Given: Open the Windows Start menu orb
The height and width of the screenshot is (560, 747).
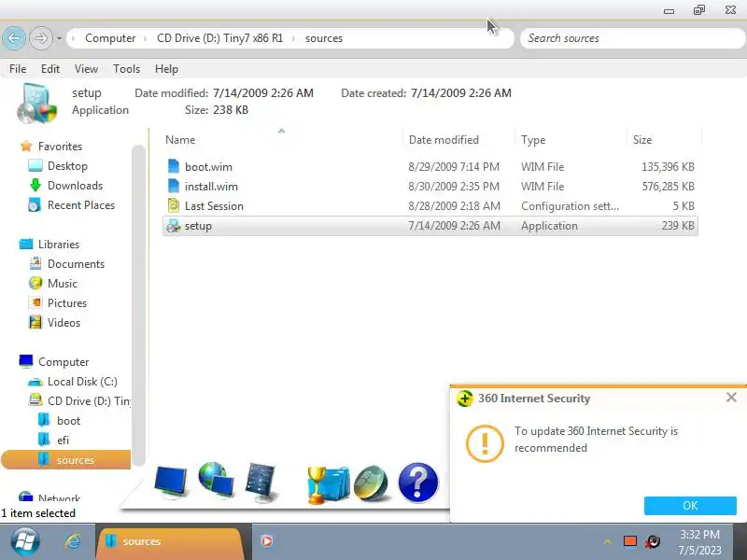Looking at the screenshot, I should click(25, 541).
